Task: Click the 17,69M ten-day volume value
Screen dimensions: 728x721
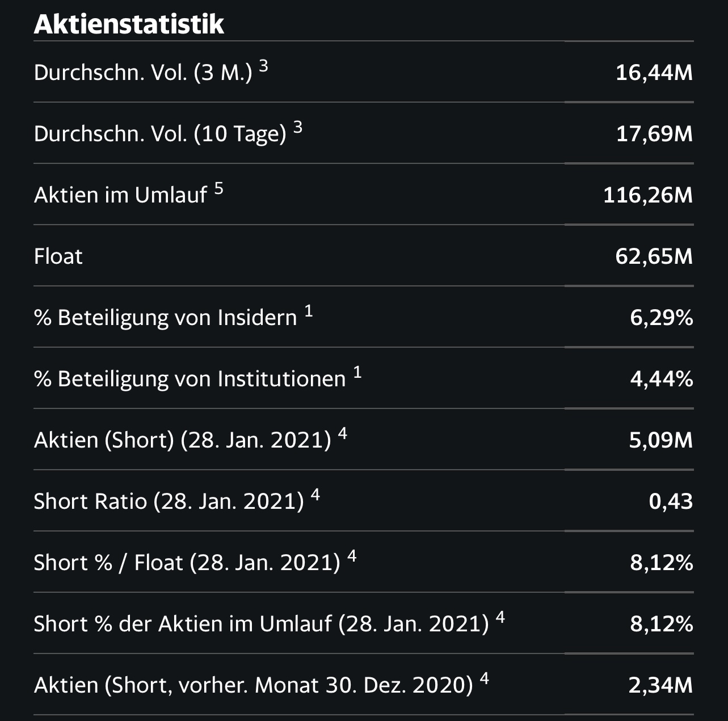Action: click(x=654, y=134)
